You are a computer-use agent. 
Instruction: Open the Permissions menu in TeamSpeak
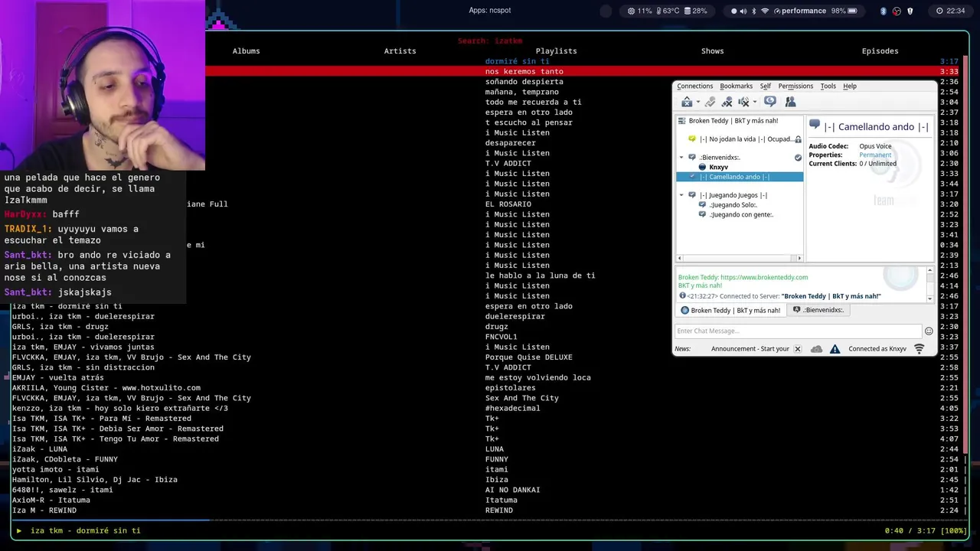[795, 86]
